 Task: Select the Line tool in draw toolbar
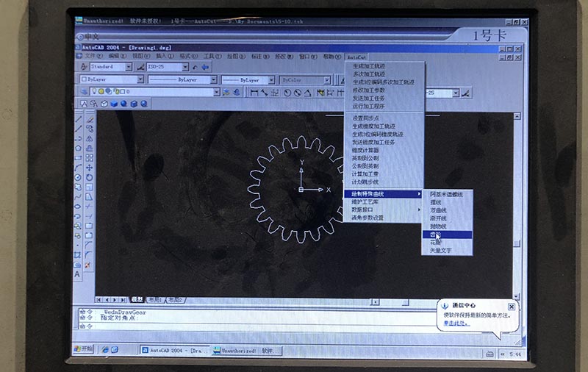point(79,118)
